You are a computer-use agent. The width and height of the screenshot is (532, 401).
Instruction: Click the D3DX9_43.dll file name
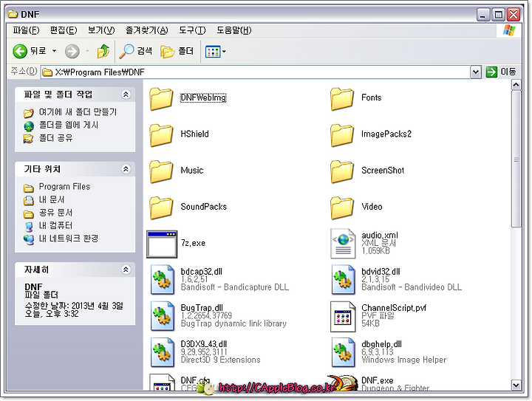coord(204,344)
